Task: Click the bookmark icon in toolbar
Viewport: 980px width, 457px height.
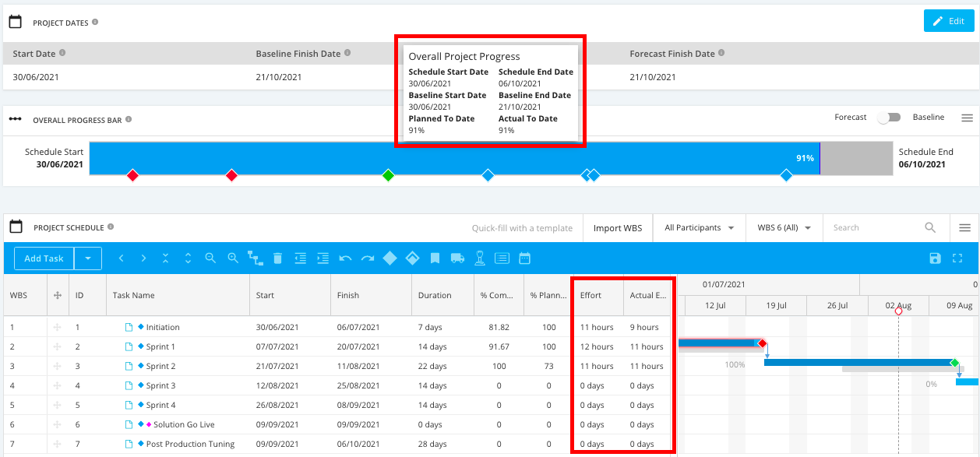Action: point(435,258)
